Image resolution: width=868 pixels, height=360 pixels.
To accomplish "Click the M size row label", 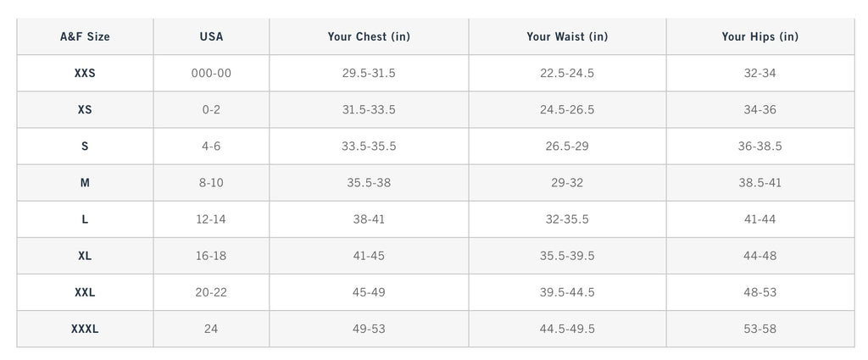I will pyautogui.click(x=85, y=183).
